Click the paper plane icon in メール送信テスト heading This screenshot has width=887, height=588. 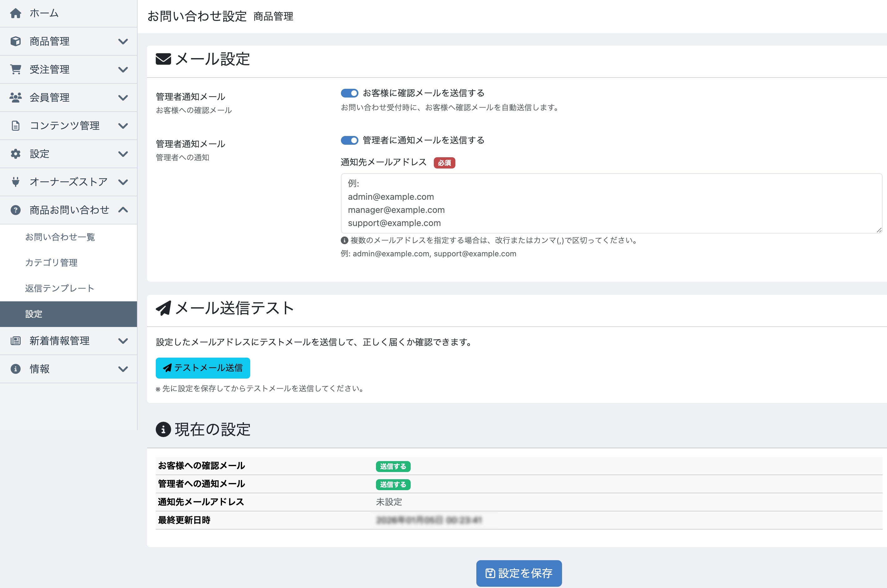pyautogui.click(x=163, y=308)
